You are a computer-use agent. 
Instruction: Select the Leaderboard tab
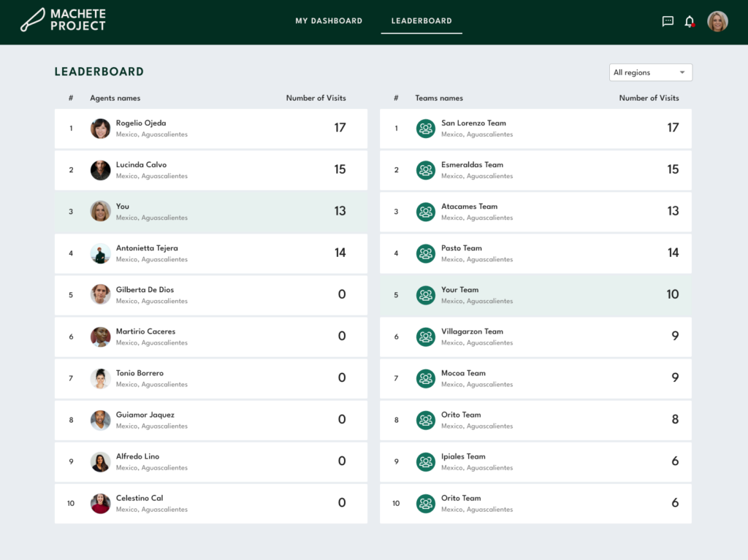coord(421,21)
